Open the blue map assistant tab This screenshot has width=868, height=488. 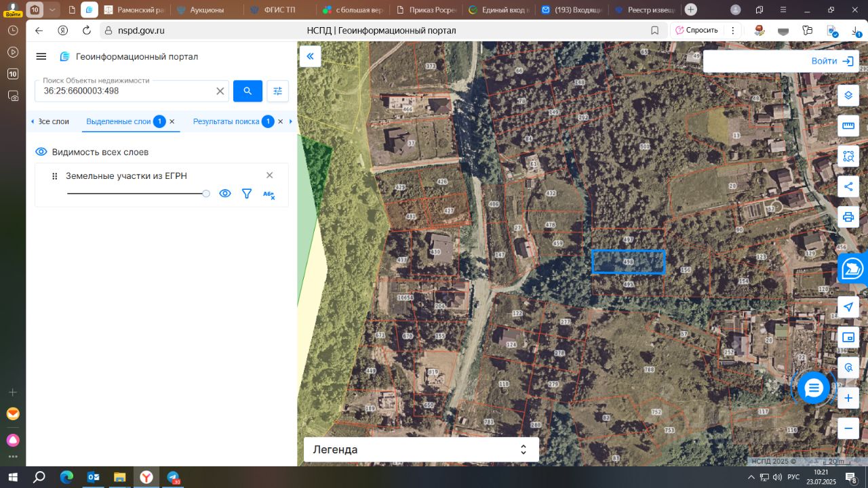tap(852, 269)
